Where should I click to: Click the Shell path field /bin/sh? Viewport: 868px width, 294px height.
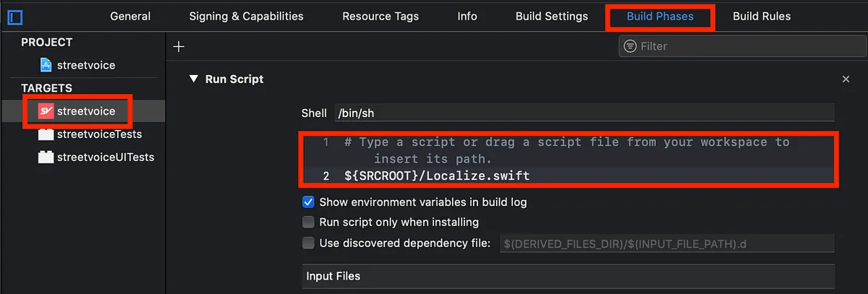pyautogui.click(x=582, y=113)
